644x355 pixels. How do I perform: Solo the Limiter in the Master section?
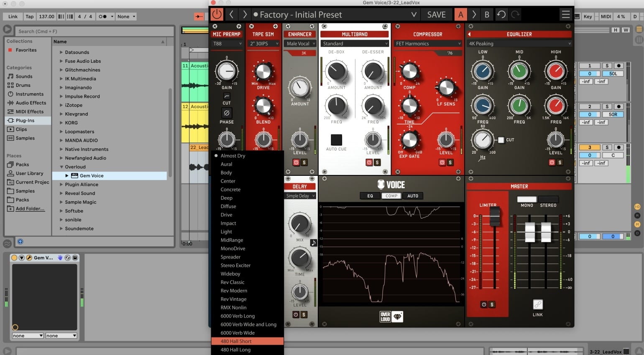tap(492, 304)
